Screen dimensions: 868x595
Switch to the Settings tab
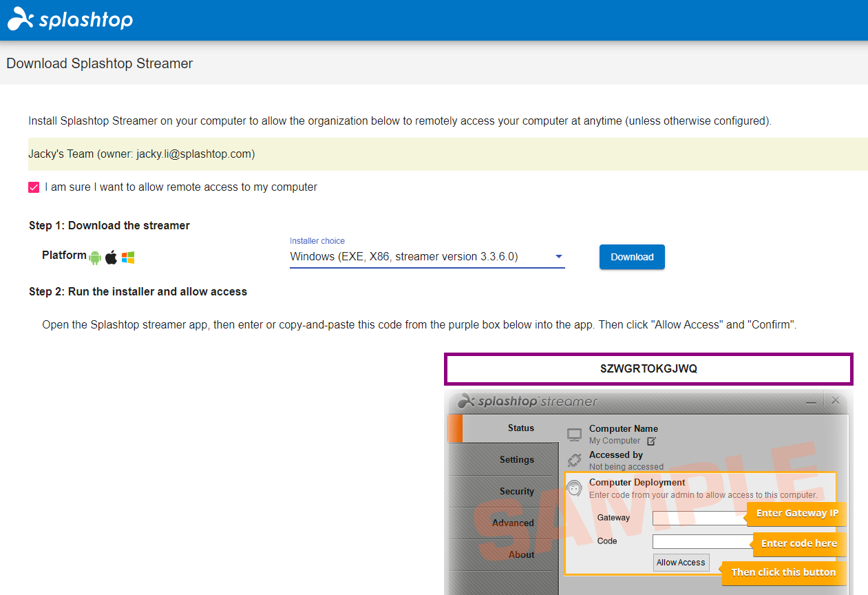click(x=516, y=459)
